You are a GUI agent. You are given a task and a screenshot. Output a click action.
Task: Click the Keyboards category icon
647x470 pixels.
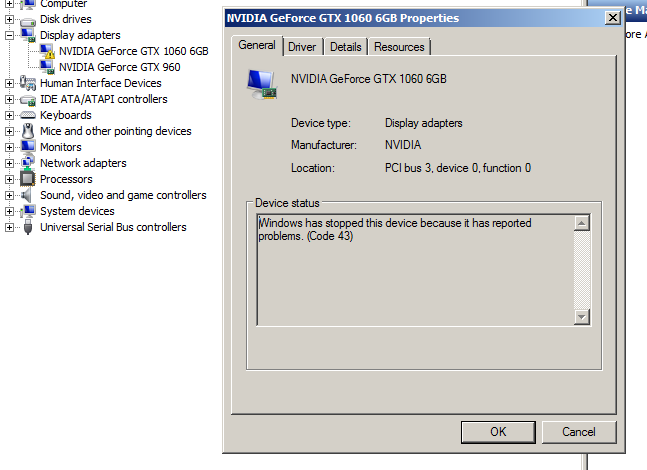28,115
